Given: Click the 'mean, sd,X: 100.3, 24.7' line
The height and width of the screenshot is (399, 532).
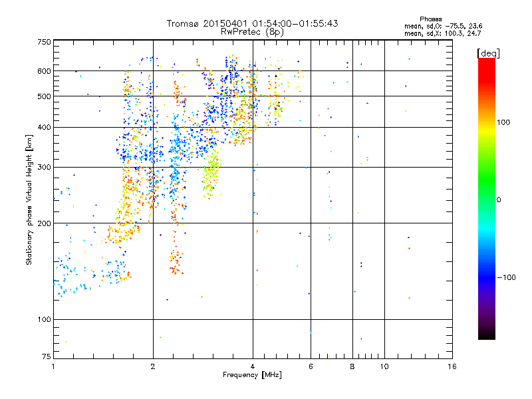Looking at the screenshot, I should tap(442, 33).
